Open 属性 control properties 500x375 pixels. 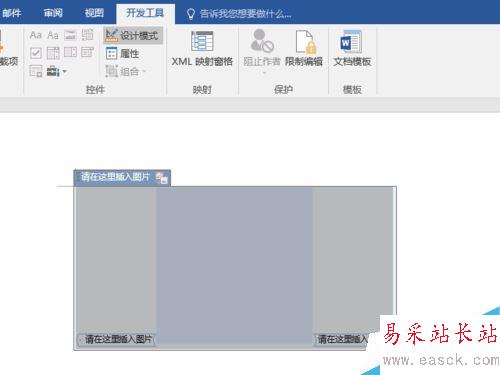(123, 53)
